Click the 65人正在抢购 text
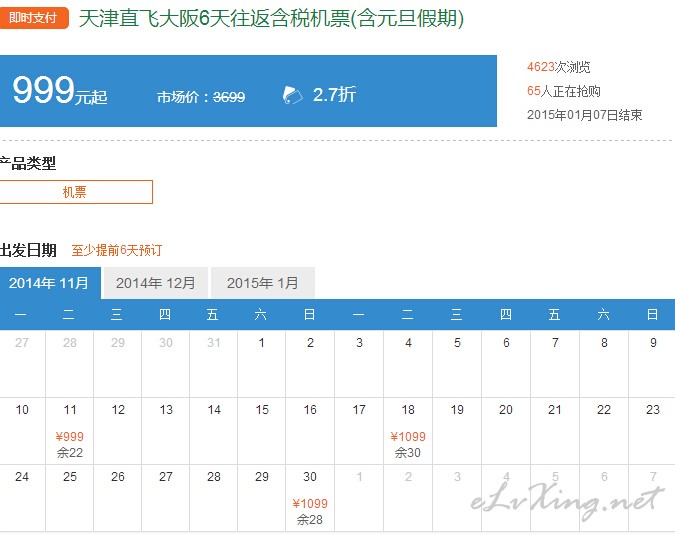This screenshot has height=534, width=675. 564,91
